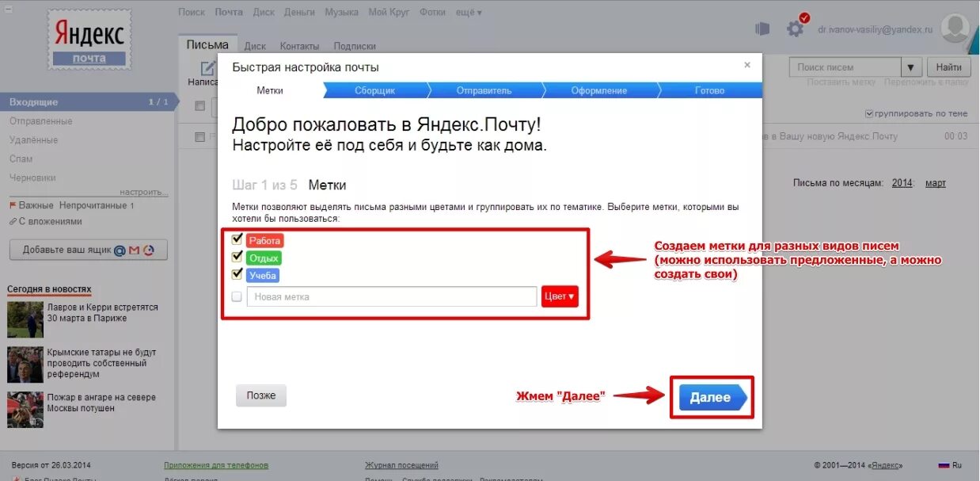Click the Mail.ru @ icon on mailbox button
This screenshot has height=481, width=980.
tap(120, 250)
